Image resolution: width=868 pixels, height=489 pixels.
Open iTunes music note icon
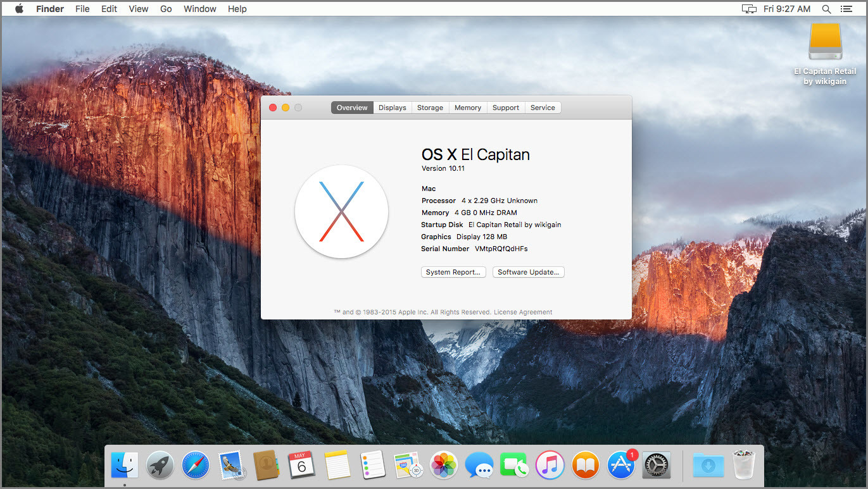click(x=550, y=466)
